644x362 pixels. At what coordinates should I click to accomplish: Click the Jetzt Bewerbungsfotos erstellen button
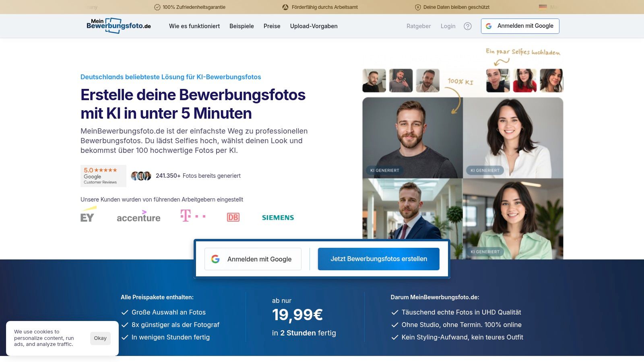(378, 259)
